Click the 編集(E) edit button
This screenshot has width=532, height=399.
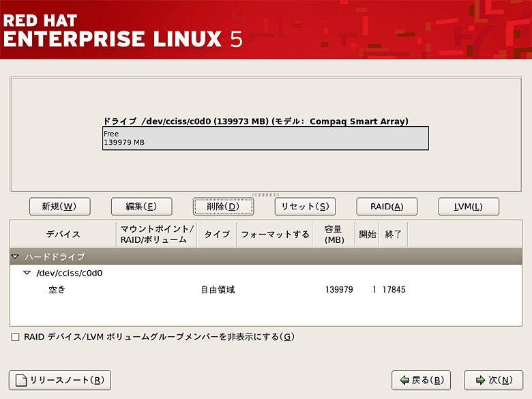[141, 206]
